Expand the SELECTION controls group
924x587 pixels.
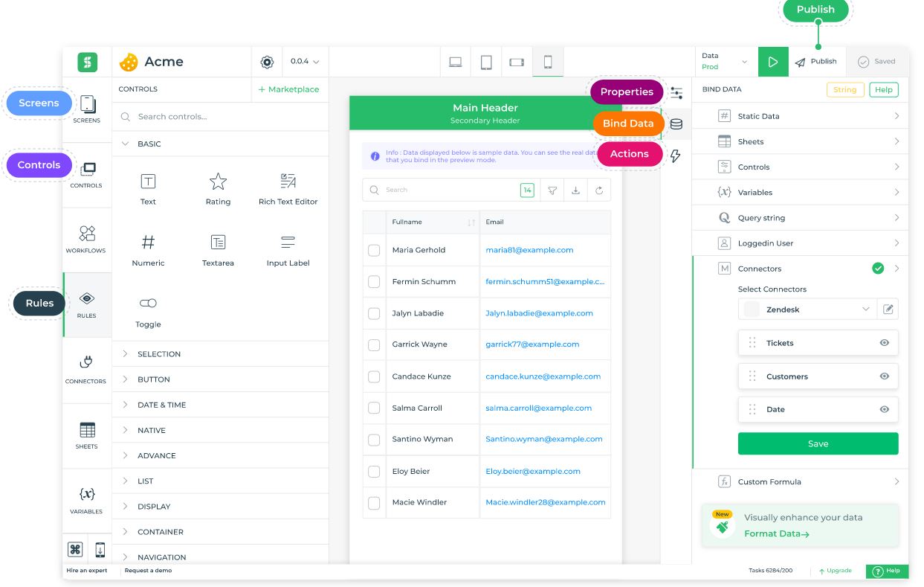[158, 354]
